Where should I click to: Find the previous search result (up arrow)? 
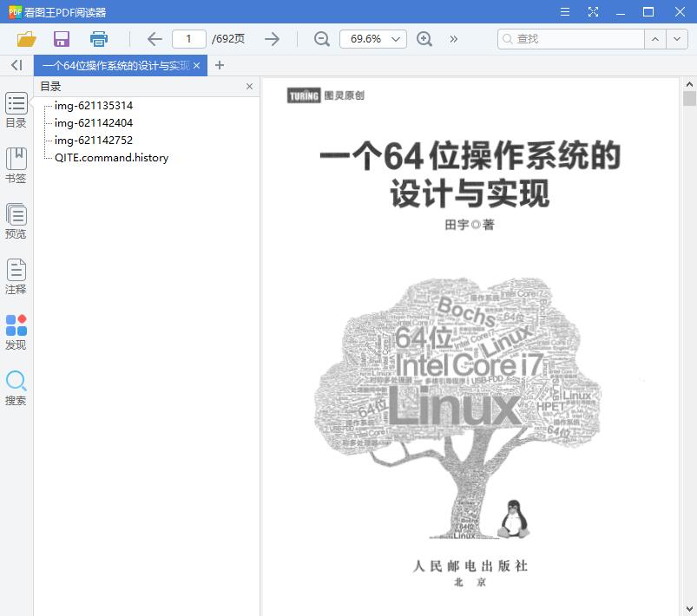coord(655,39)
